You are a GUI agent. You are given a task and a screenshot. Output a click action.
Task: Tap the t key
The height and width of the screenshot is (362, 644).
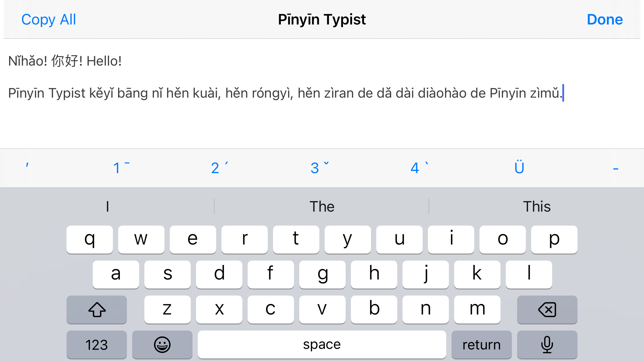pyautogui.click(x=296, y=240)
